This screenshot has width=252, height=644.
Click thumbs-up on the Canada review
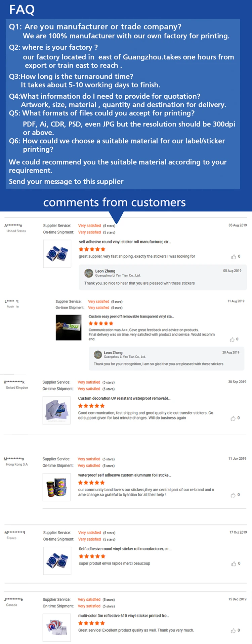coord(233,631)
